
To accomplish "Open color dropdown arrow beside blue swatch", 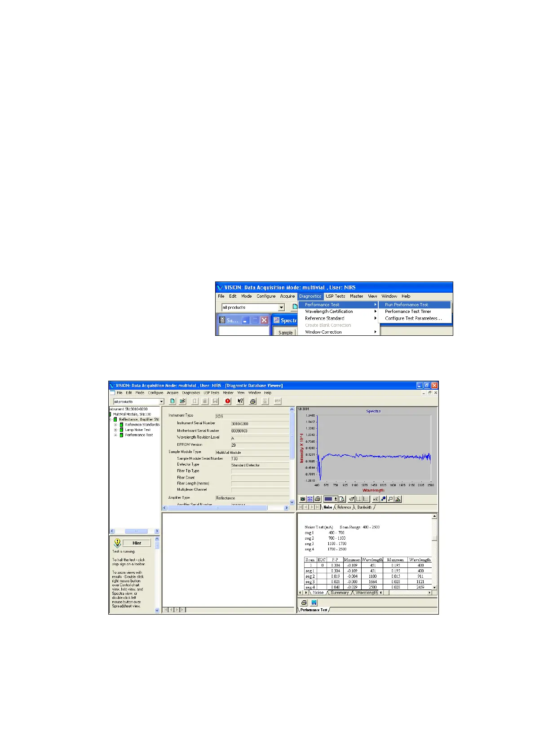I will coord(336,499).
